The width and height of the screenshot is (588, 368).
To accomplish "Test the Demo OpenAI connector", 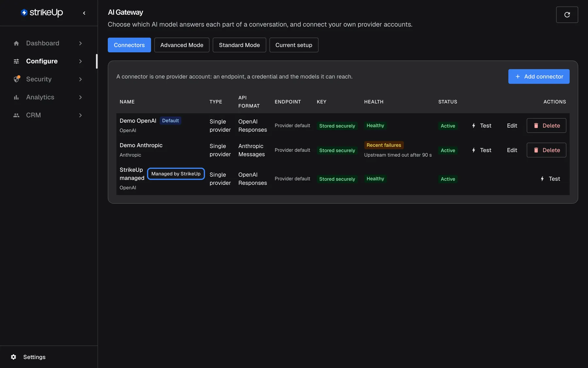I will 482,126.
